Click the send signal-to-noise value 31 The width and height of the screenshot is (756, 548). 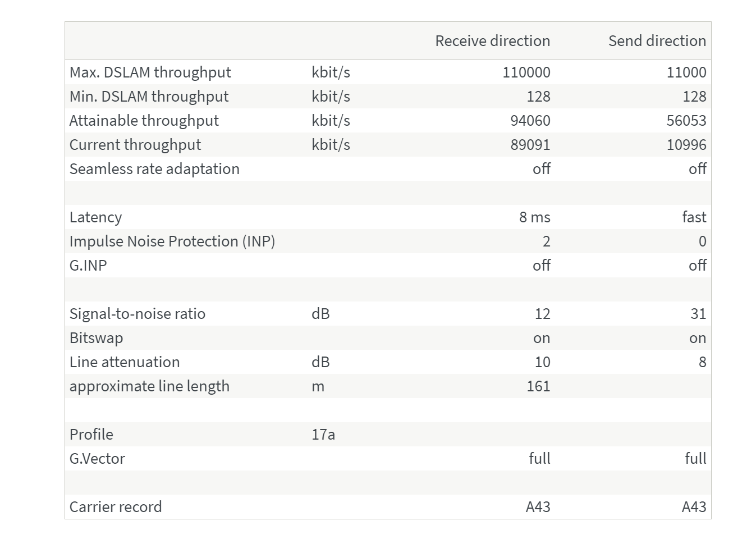tap(699, 314)
